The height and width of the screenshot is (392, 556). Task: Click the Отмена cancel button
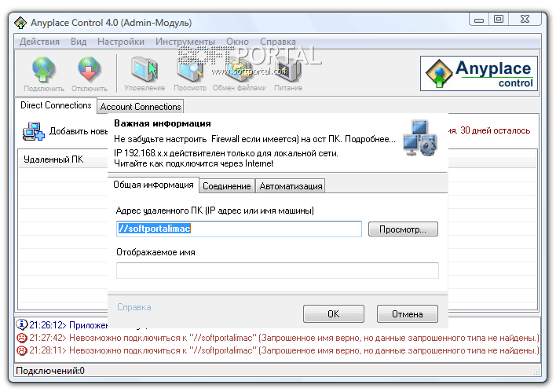[x=407, y=314]
